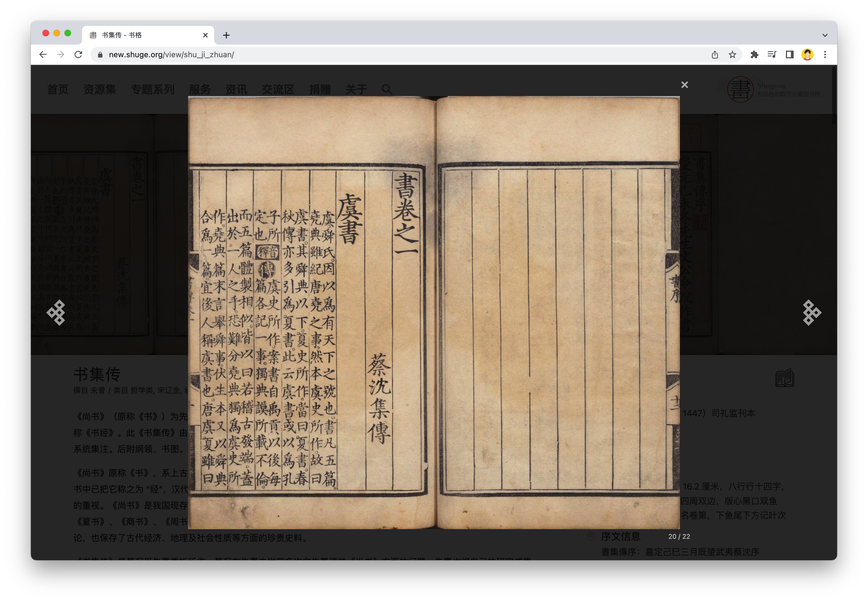The image size is (868, 601).
Task: Click the browser back arrow
Action: point(43,54)
